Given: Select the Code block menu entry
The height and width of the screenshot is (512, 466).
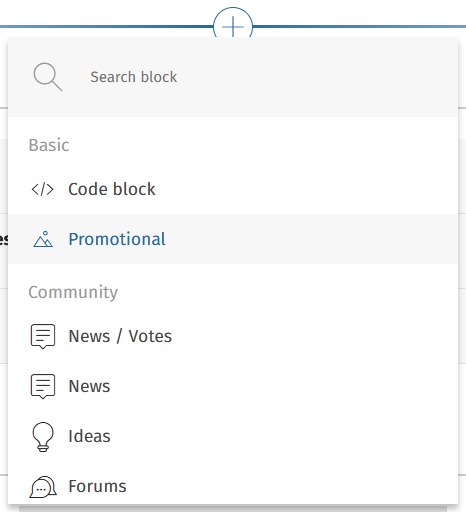Looking at the screenshot, I should click(233, 189).
